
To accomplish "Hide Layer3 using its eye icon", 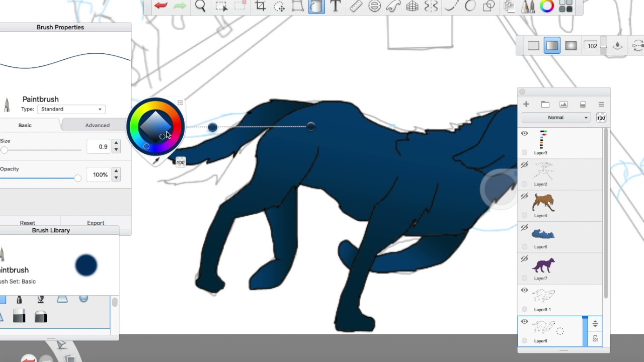I will point(524,133).
